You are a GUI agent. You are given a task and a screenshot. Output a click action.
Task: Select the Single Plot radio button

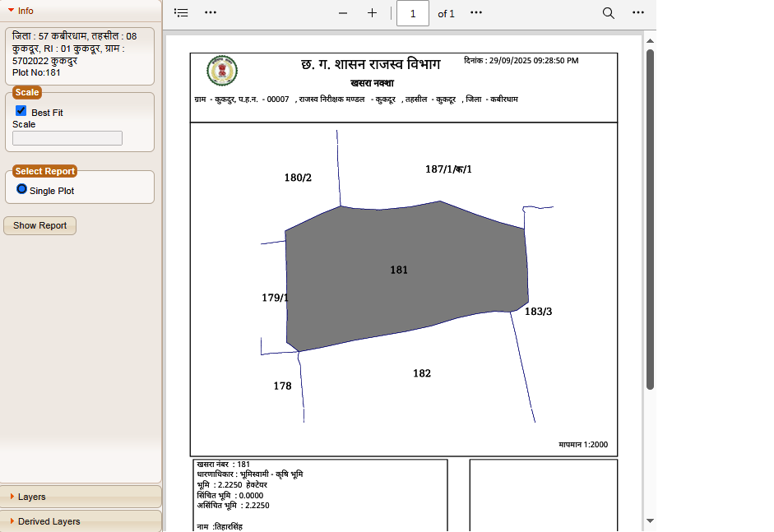pyautogui.click(x=22, y=189)
